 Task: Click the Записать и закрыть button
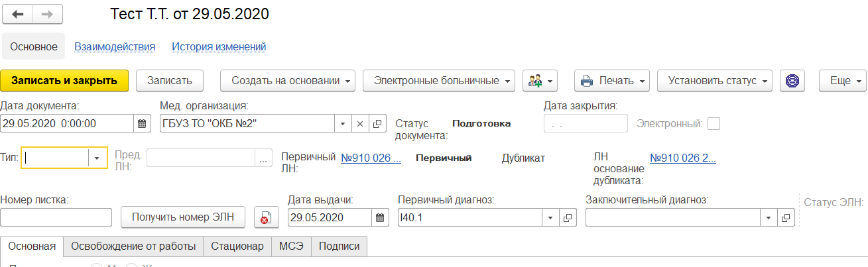click(x=64, y=81)
